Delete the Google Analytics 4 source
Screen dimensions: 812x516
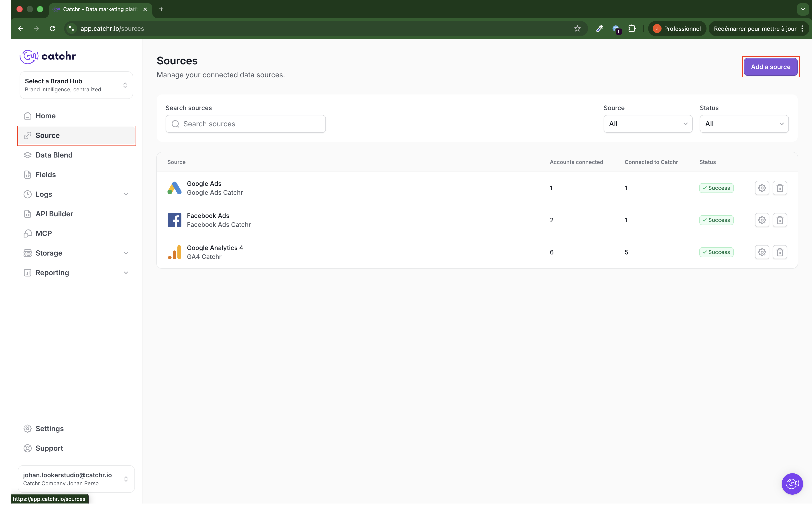pyautogui.click(x=780, y=252)
